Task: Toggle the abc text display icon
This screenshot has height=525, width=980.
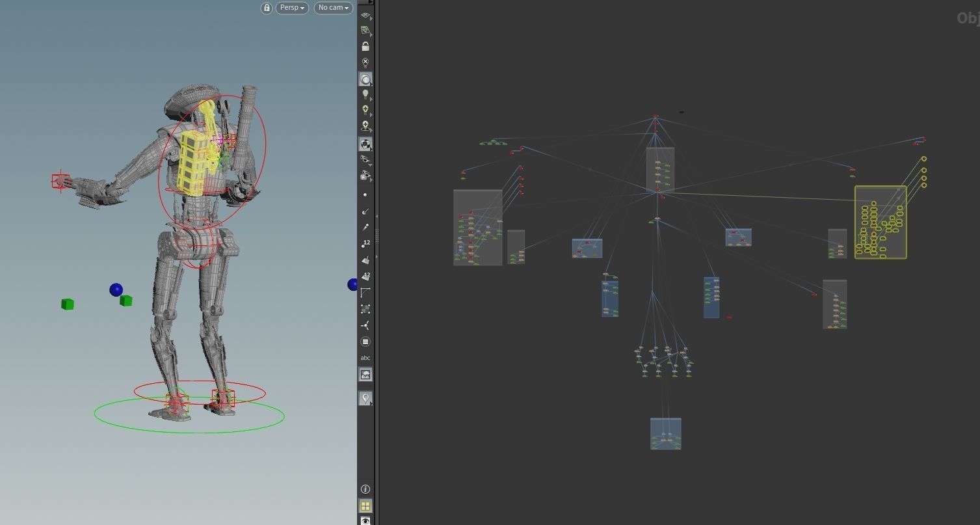Action: point(365,358)
